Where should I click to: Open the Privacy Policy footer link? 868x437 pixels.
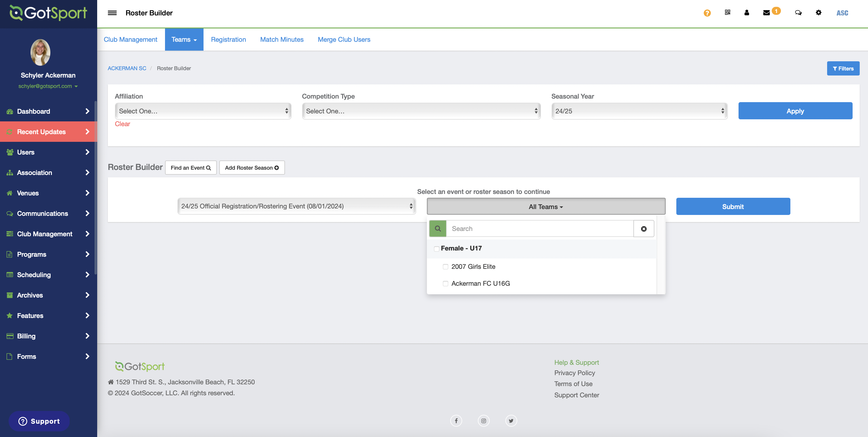pos(574,373)
